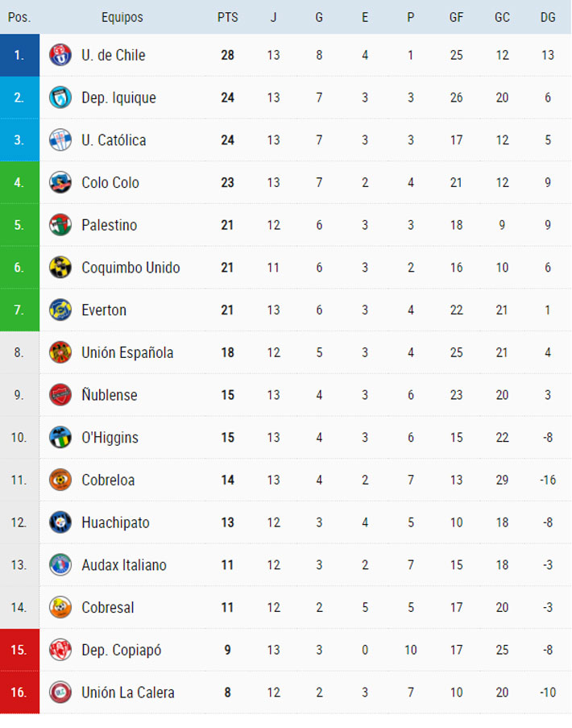Open the O'Higgins team page

[110, 438]
